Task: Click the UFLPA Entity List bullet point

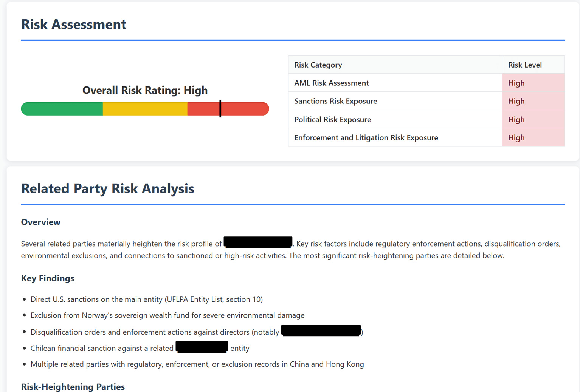Action: (x=147, y=299)
